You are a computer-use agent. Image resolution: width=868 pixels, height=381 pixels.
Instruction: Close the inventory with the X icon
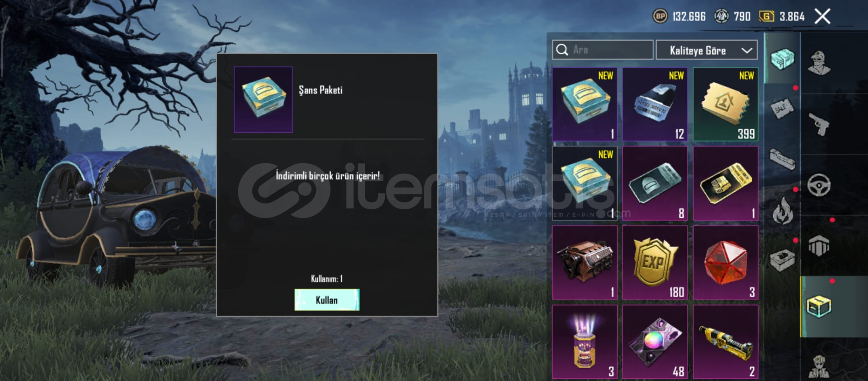[x=822, y=17]
